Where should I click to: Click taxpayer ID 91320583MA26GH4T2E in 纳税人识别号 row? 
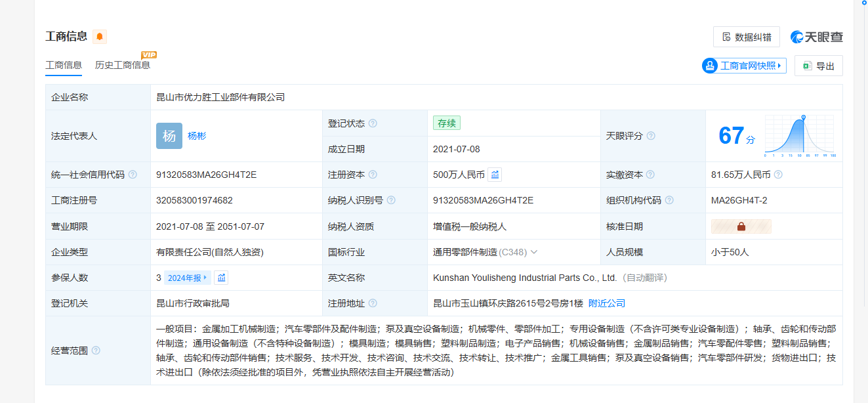tap(483, 200)
